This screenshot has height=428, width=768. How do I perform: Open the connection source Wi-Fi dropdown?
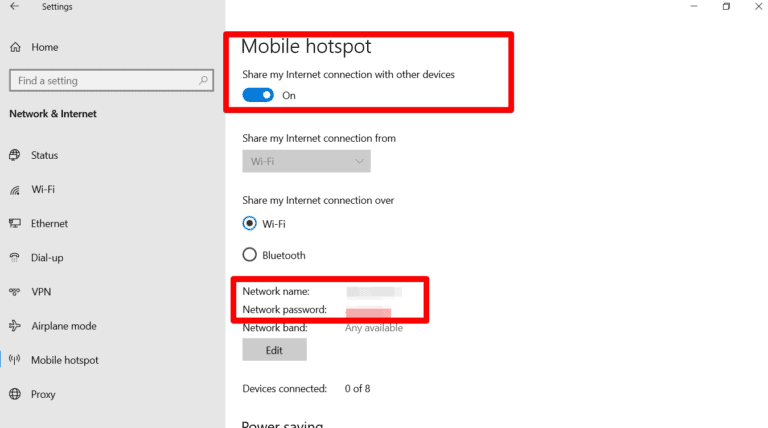[306, 161]
